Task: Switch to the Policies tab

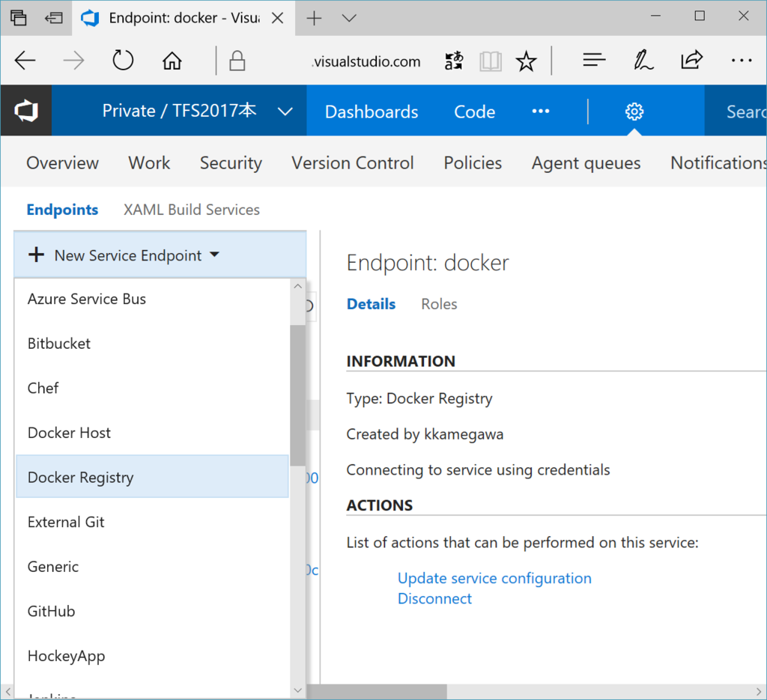Action: point(473,162)
